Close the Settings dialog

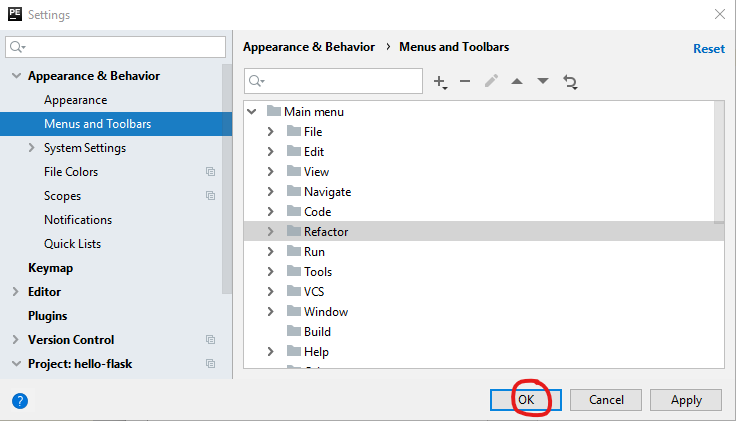720,14
